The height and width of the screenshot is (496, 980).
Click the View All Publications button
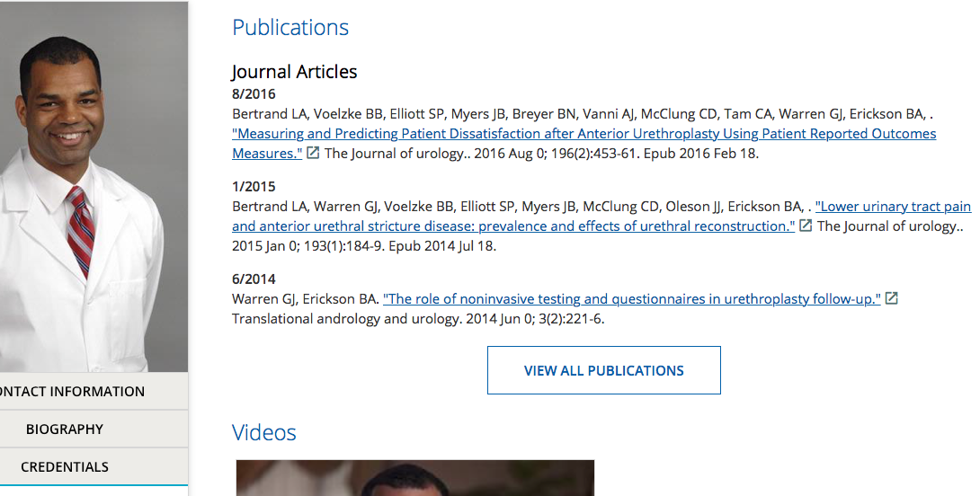(604, 370)
